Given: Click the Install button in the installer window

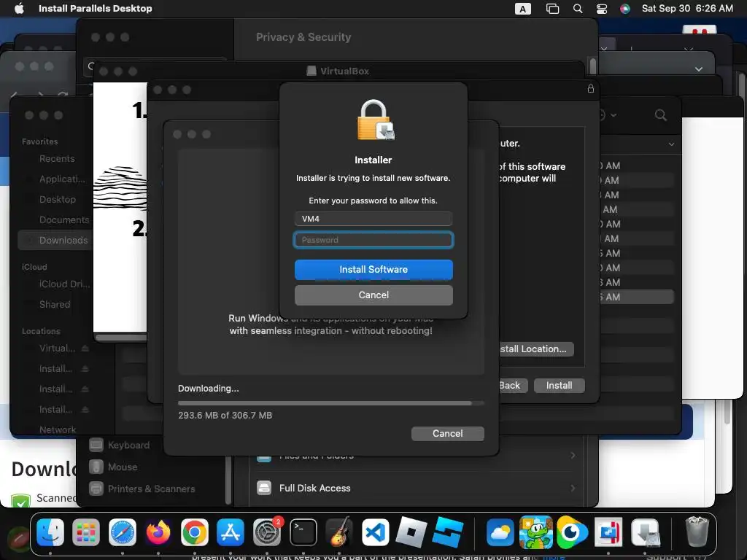Looking at the screenshot, I should click(x=559, y=385).
